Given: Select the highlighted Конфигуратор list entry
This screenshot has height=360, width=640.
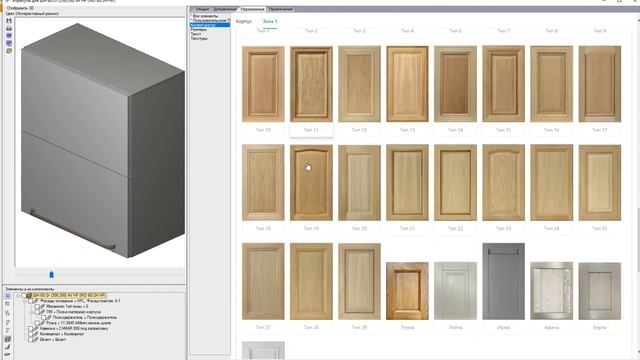Looking at the screenshot, I should tap(210, 25).
